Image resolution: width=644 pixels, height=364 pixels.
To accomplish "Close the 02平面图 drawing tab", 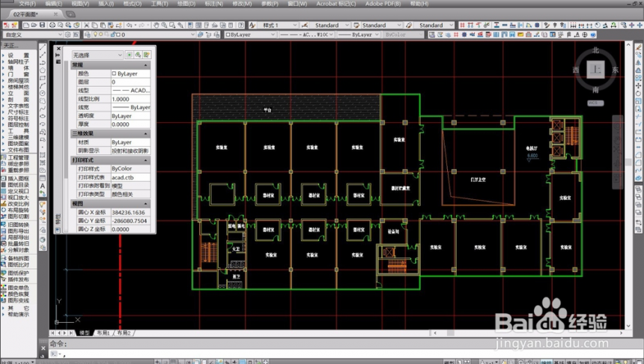I will coord(55,14).
